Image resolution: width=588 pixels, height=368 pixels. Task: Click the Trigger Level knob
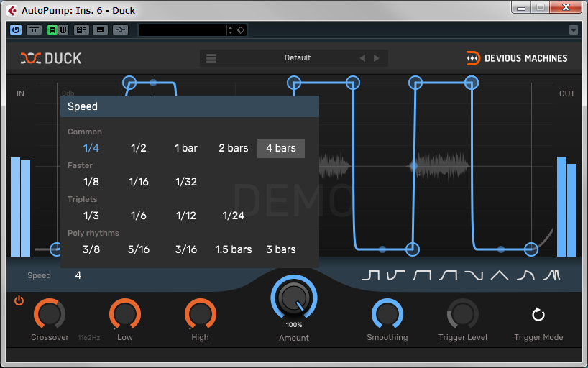click(463, 314)
